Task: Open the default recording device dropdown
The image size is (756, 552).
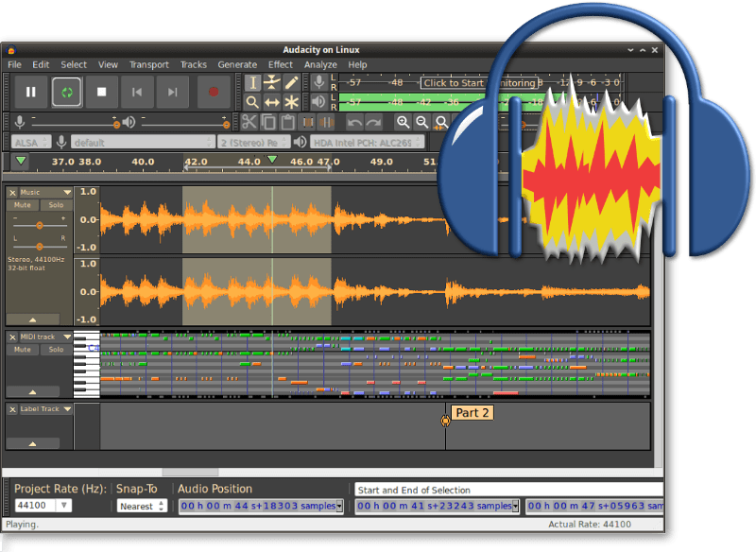Action: (143, 142)
